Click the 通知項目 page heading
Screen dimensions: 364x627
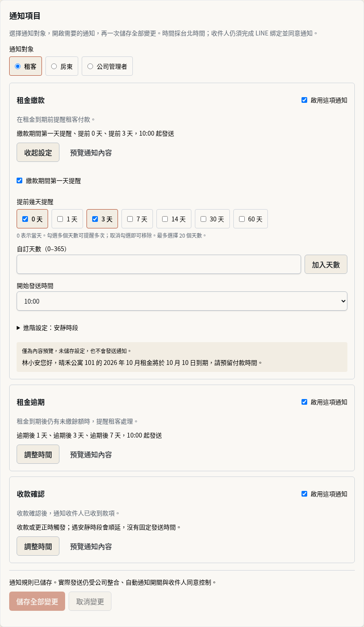(x=25, y=16)
